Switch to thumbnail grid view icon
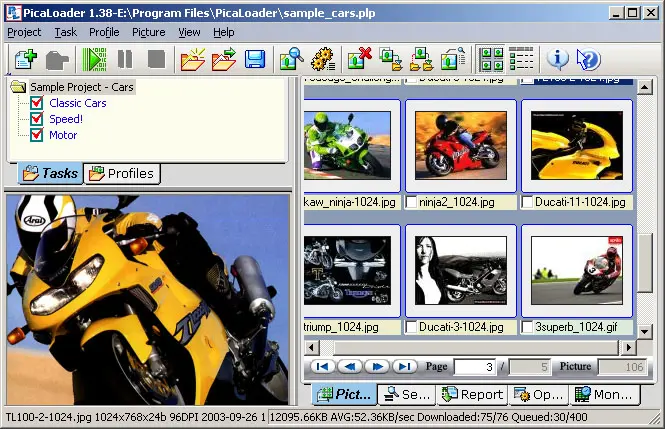Image resolution: width=665 pixels, height=429 pixels. (490, 59)
